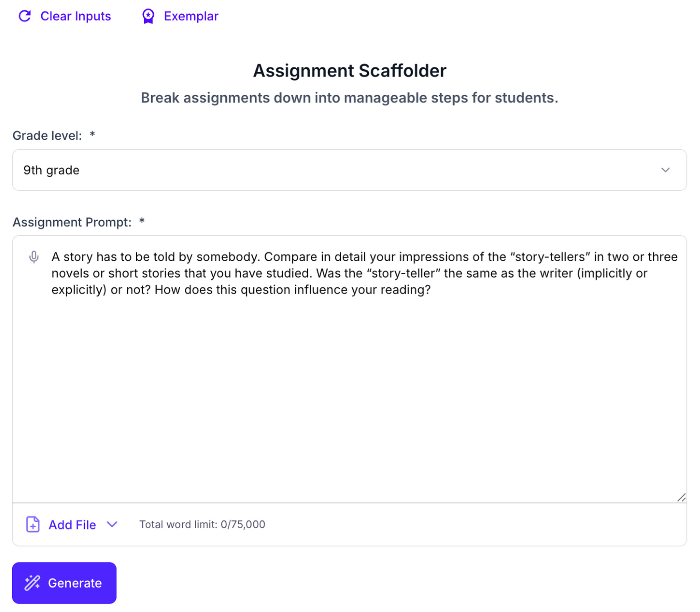This screenshot has width=700, height=612.
Task: Click the Total word limit counter
Action: [x=202, y=524]
